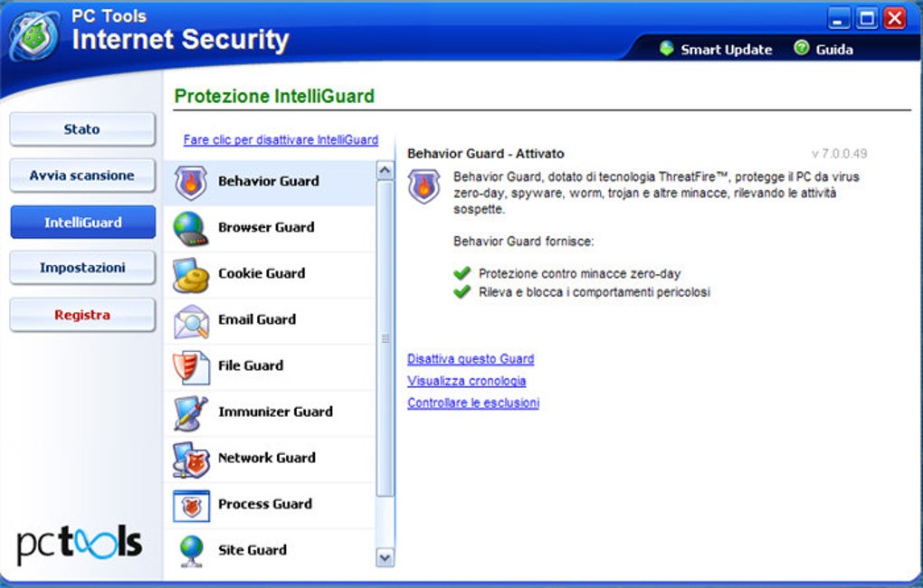
Task: Click the Immunizer Guard icon
Action: click(191, 413)
